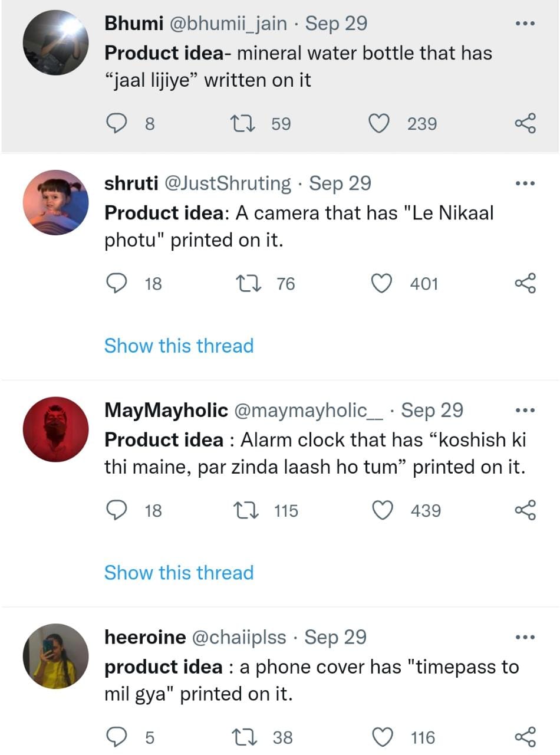
Task: Open more options on Bhumi's tweet
Action: (x=525, y=24)
